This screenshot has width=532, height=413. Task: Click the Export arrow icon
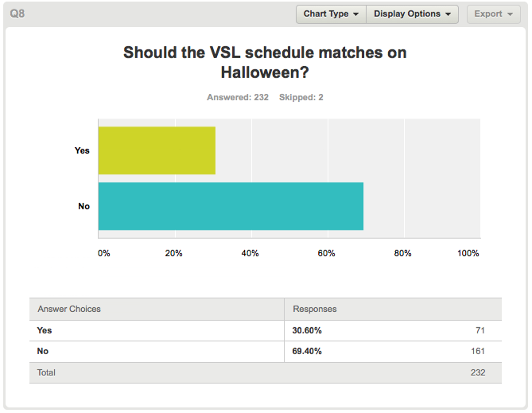tap(510, 14)
